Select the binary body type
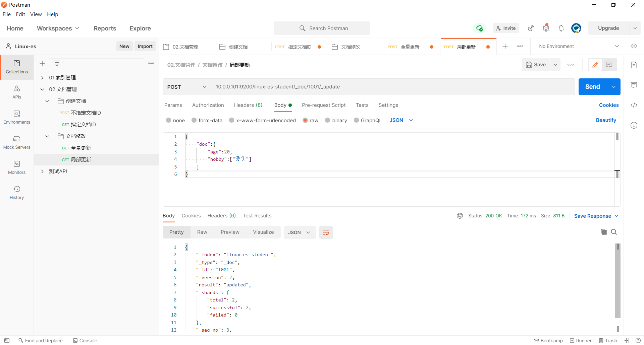 328,120
